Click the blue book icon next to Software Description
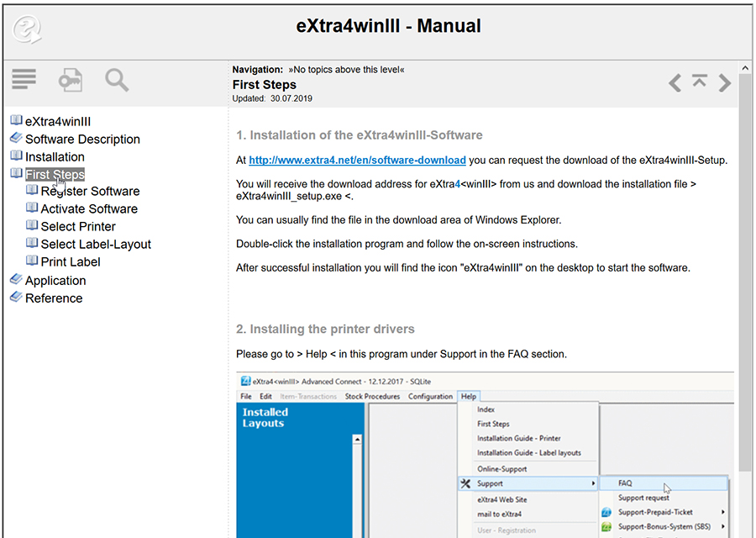756x538 pixels. 15,138
